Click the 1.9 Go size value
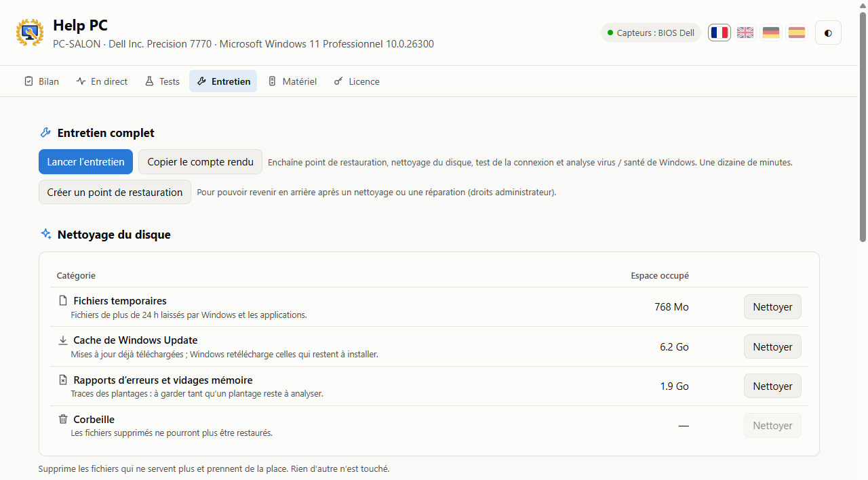The width and height of the screenshot is (868, 480). point(674,386)
